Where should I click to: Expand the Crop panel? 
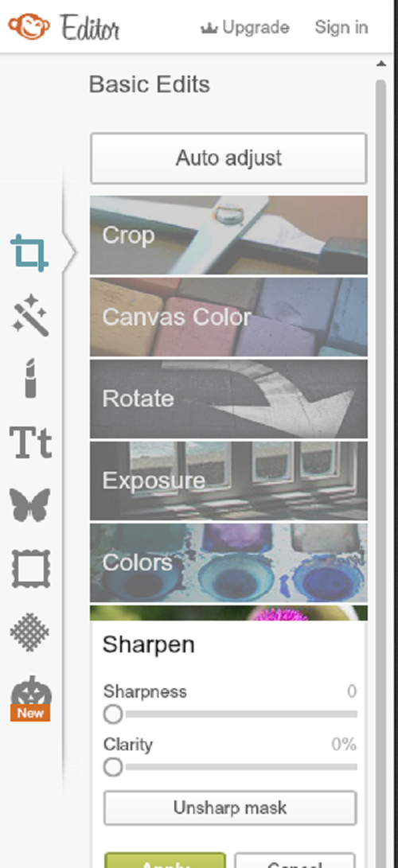(228, 235)
